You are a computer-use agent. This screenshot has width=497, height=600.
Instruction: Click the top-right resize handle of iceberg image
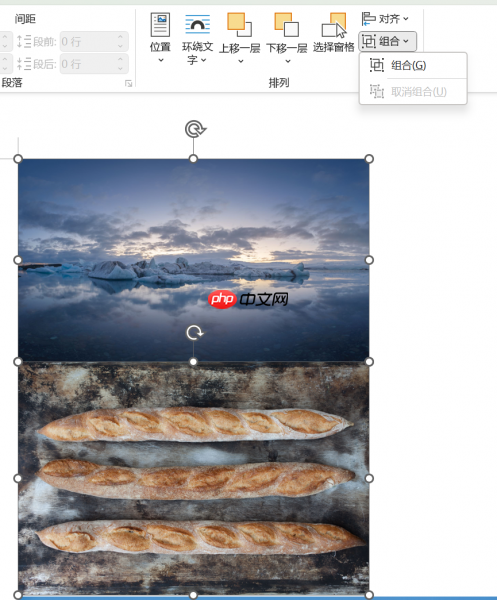pos(369,159)
